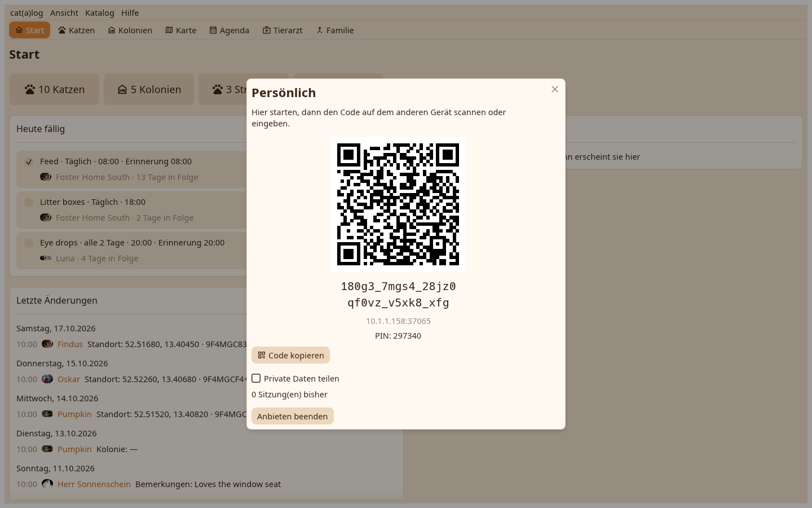Image resolution: width=812 pixels, height=508 pixels.
Task: Open the Hilfe menu
Action: [130, 12]
